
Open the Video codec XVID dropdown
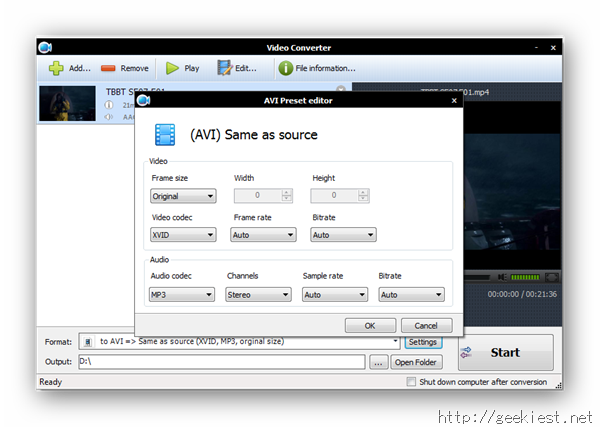[x=183, y=235]
